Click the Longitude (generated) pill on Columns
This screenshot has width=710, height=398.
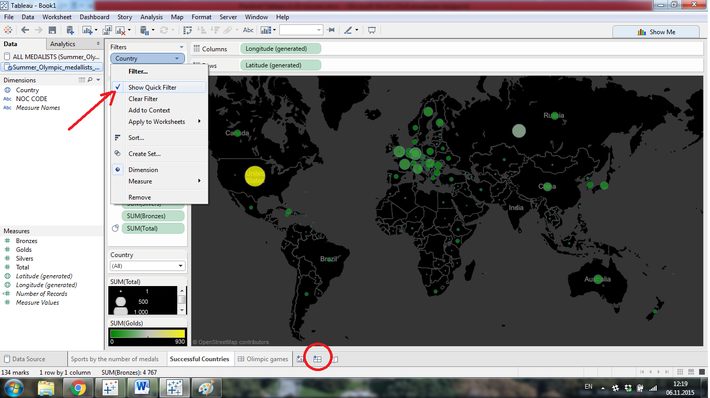[x=280, y=49]
